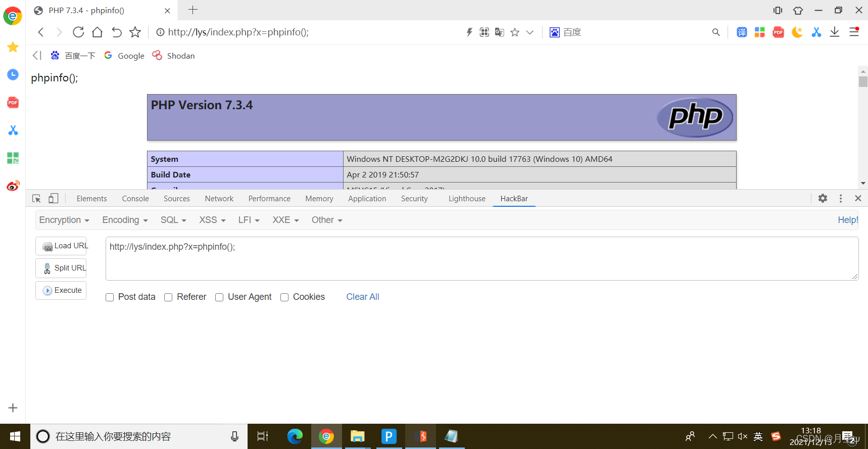Switch to the Network tab
Image resolution: width=868 pixels, height=449 pixels.
click(219, 199)
